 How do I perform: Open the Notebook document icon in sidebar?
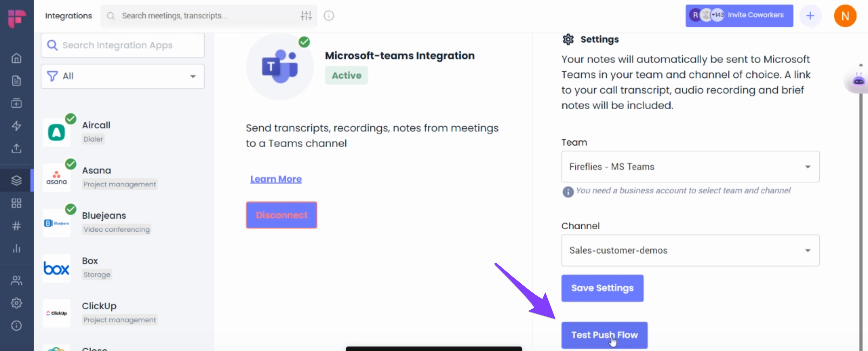point(17,81)
